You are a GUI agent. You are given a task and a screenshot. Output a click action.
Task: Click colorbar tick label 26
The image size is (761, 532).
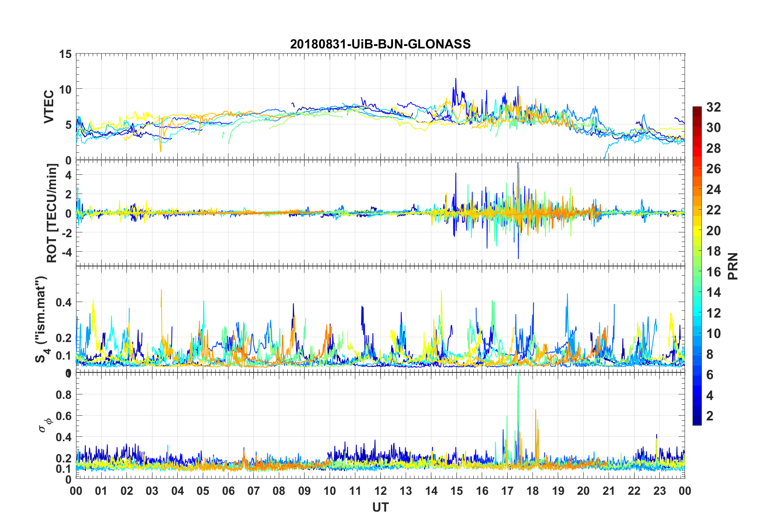(713, 169)
